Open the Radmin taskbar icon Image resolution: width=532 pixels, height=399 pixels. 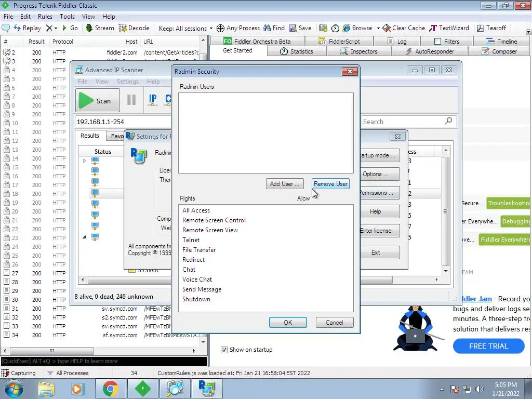pyautogui.click(x=207, y=389)
